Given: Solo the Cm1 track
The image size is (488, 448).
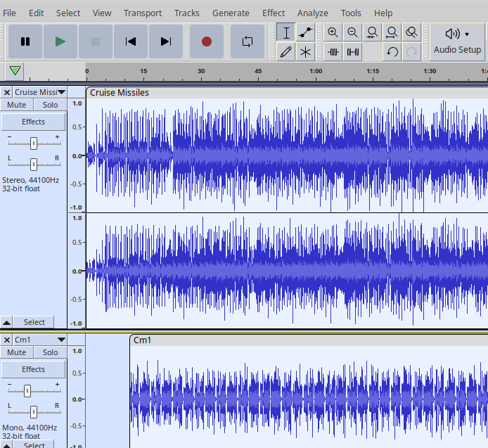Looking at the screenshot, I should pyautogui.click(x=50, y=352).
